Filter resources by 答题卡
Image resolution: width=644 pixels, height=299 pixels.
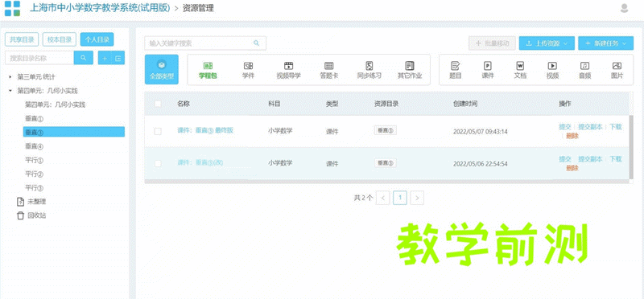[x=329, y=70]
